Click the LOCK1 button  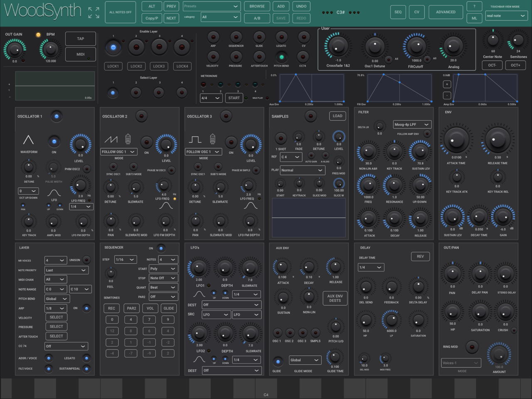[113, 66]
